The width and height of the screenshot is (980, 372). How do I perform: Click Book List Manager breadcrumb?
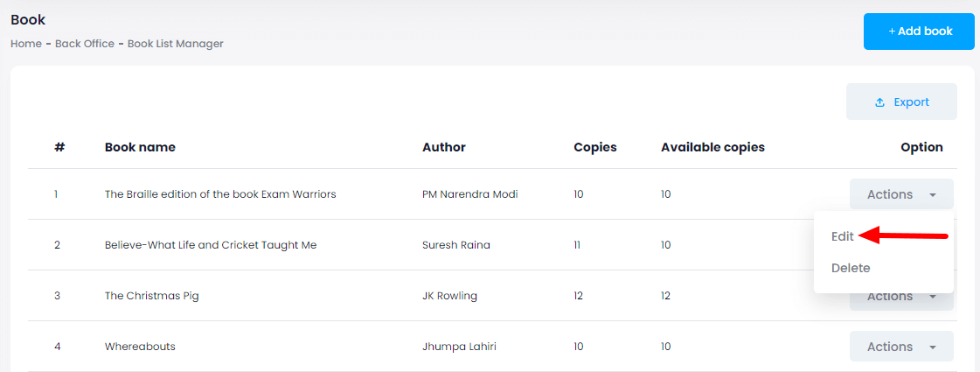175,44
